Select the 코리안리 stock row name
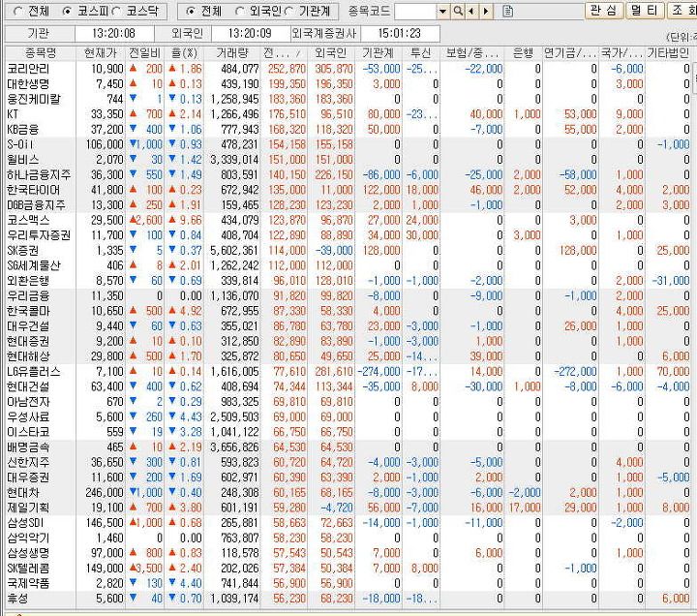Viewport: 697px width, 616px height. (x=28, y=69)
